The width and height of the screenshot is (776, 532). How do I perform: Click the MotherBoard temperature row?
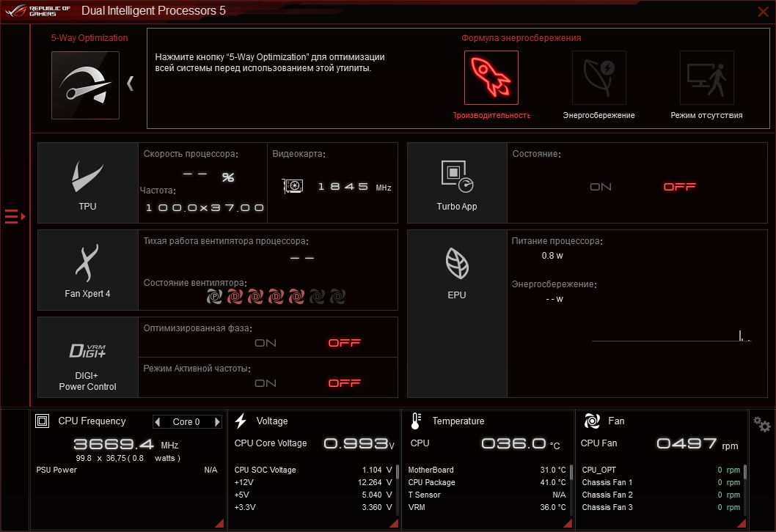[487, 470]
